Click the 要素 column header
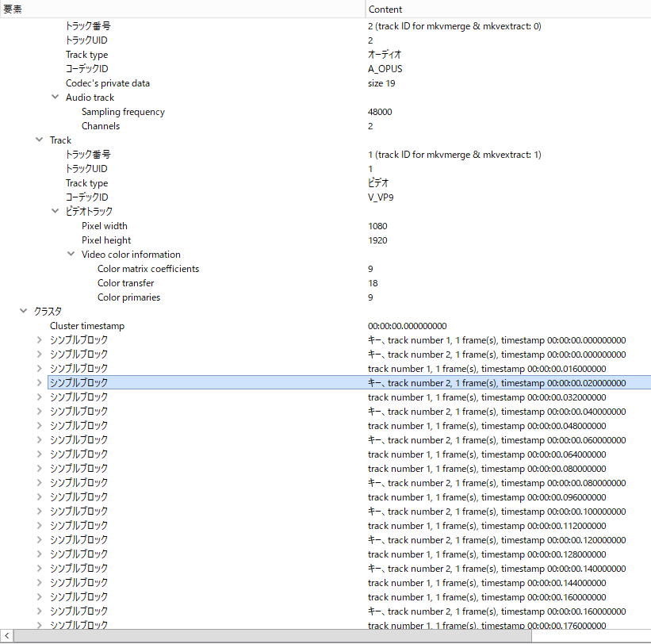The width and height of the screenshot is (651, 644). click(x=182, y=9)
